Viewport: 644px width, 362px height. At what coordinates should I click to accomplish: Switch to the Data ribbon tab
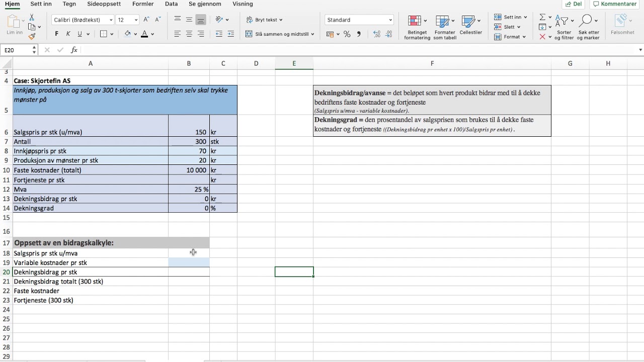[x=171, y=4]
